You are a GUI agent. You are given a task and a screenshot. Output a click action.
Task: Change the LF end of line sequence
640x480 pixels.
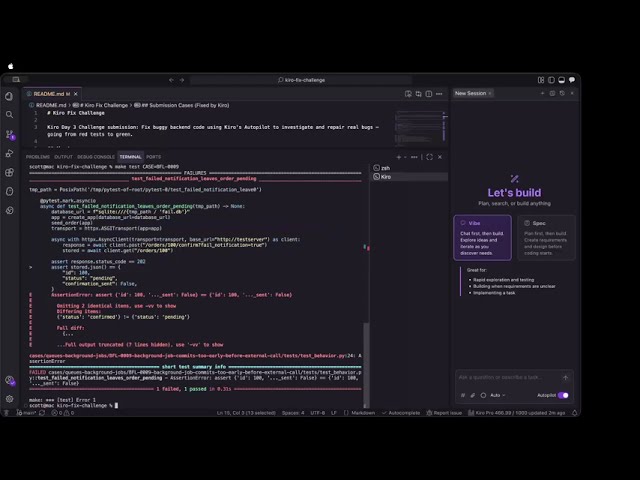tap(334, 413)
